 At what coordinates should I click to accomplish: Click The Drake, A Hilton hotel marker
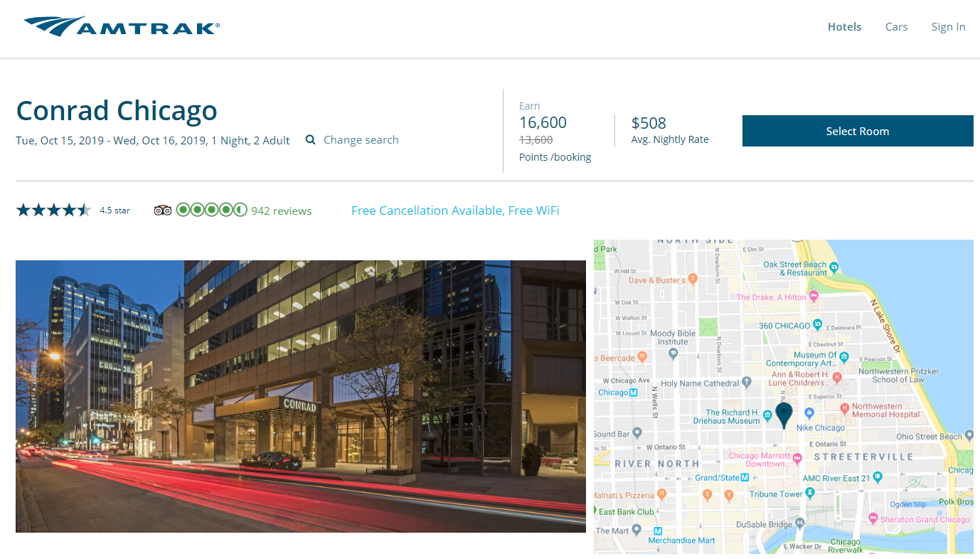814,297
